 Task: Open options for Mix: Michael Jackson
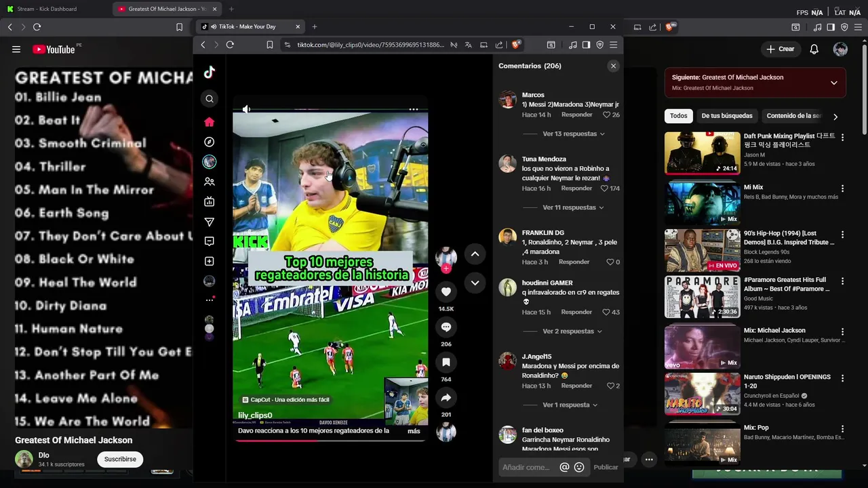(x=843, y=331)
